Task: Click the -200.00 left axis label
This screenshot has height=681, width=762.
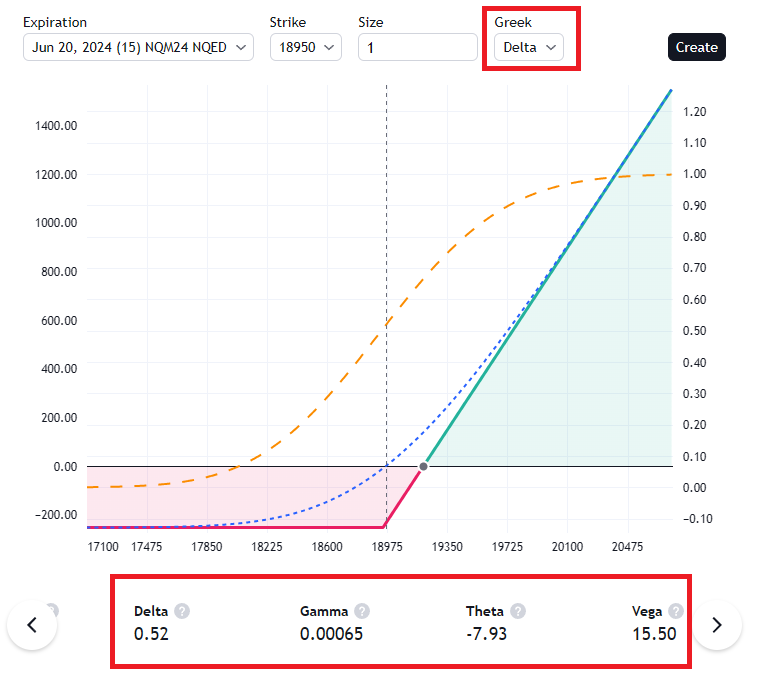Action: (x=56, y=515)
